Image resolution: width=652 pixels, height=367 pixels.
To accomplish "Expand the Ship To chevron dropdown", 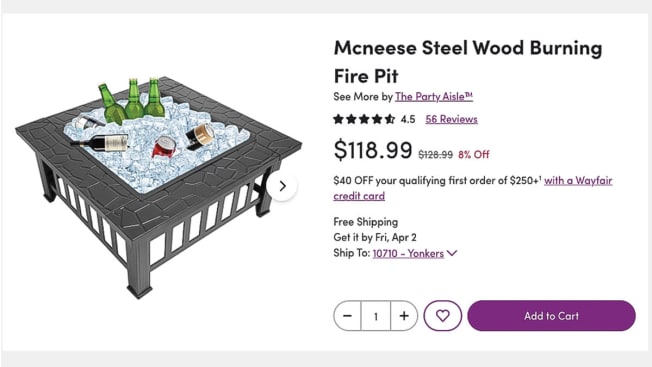I will coord(452,253).
